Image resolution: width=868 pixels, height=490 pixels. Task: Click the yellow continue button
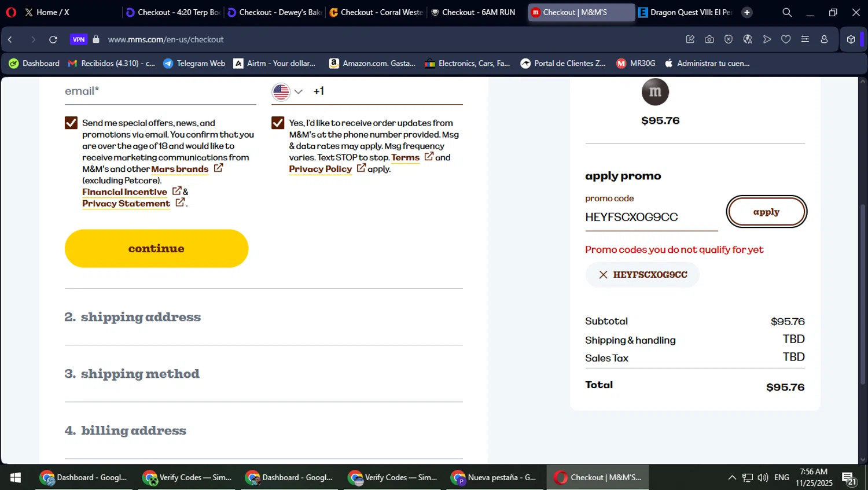point(156,248)
